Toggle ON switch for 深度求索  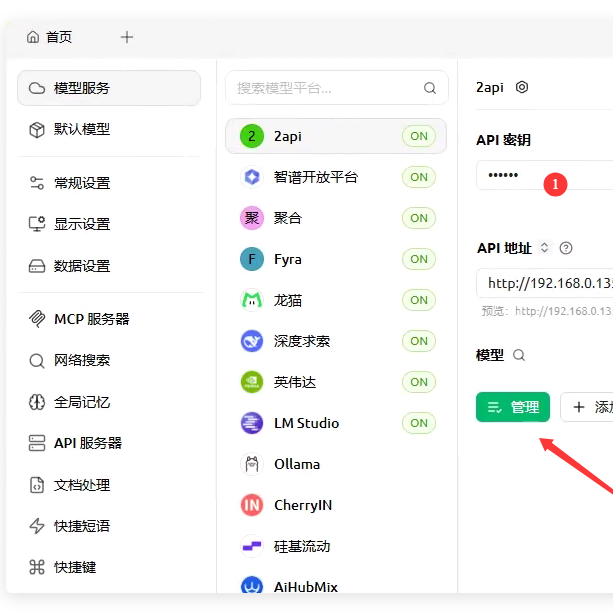pos(419,341)
